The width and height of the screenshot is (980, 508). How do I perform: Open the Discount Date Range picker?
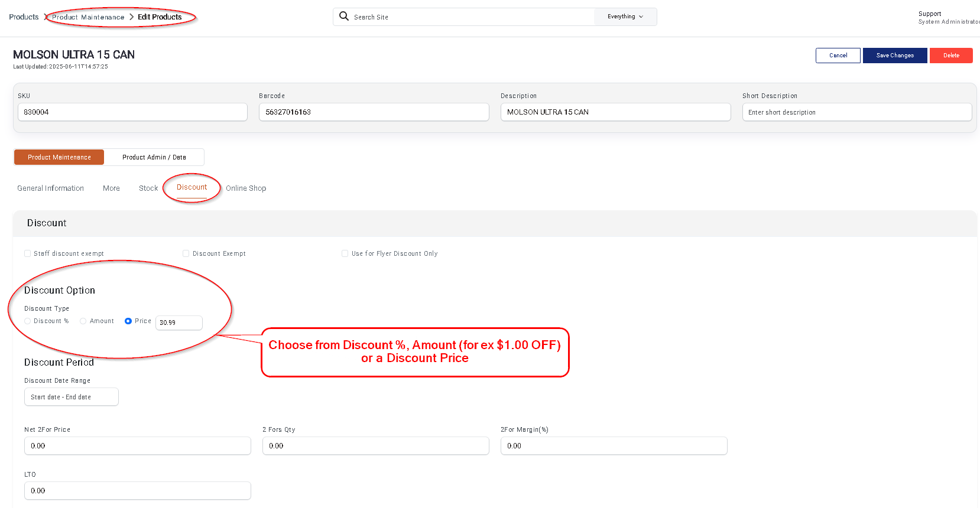(72, 397)
